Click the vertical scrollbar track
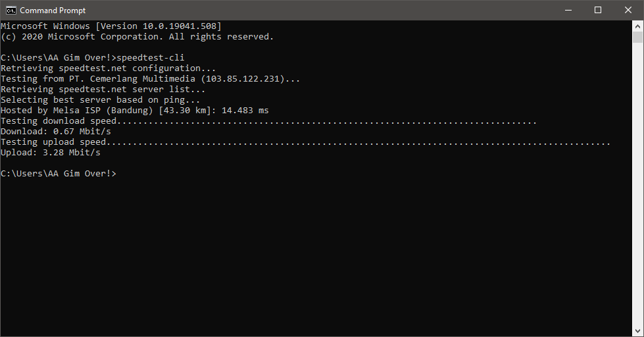The image size is (644, 337). (x=638, y=197)
